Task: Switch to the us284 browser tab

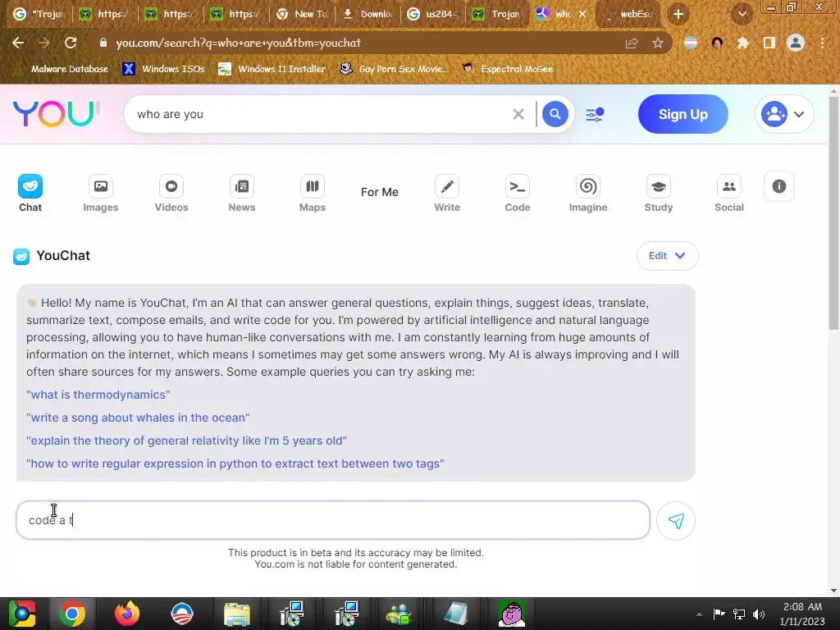Action: (x=433, y=14)
